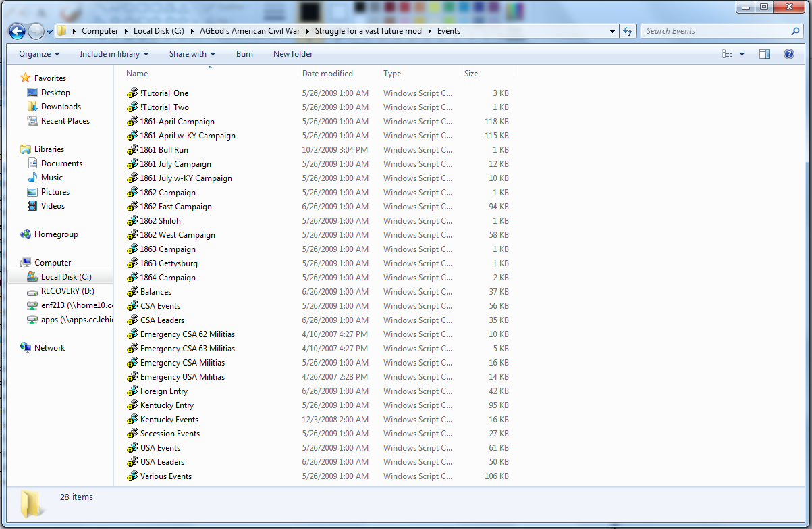Click the RECOVERY (D:) drive icon
The height and width of the screenshot is (529, 812).
[32, 291]
